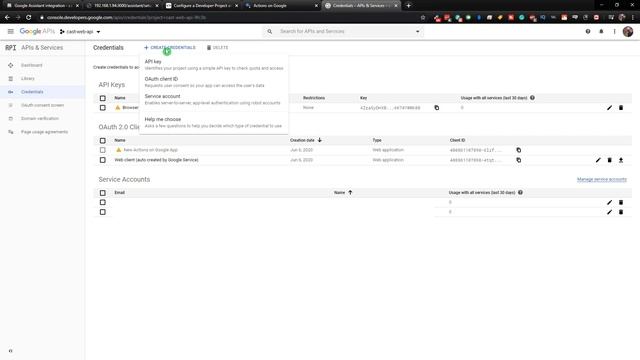The image size is (640, 360).
Task: Open New Actions on Google App entry
Action: pos(150,150)
